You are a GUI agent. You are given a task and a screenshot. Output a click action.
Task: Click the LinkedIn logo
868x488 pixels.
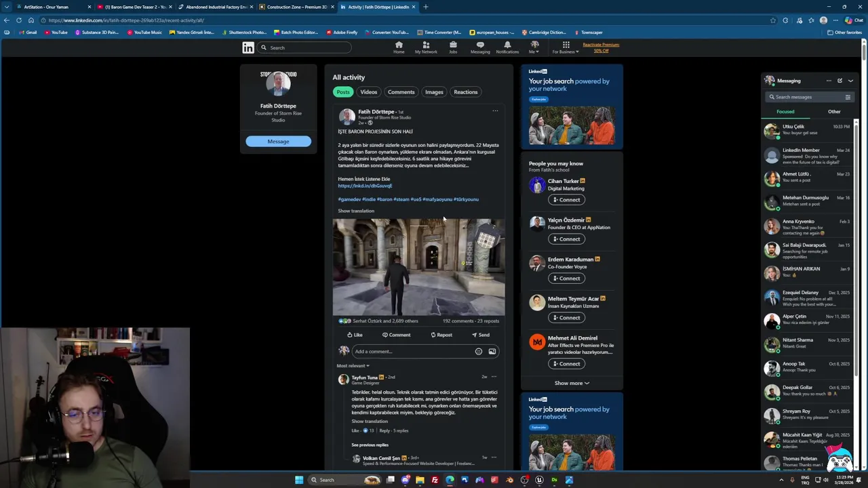pos(248,47)
